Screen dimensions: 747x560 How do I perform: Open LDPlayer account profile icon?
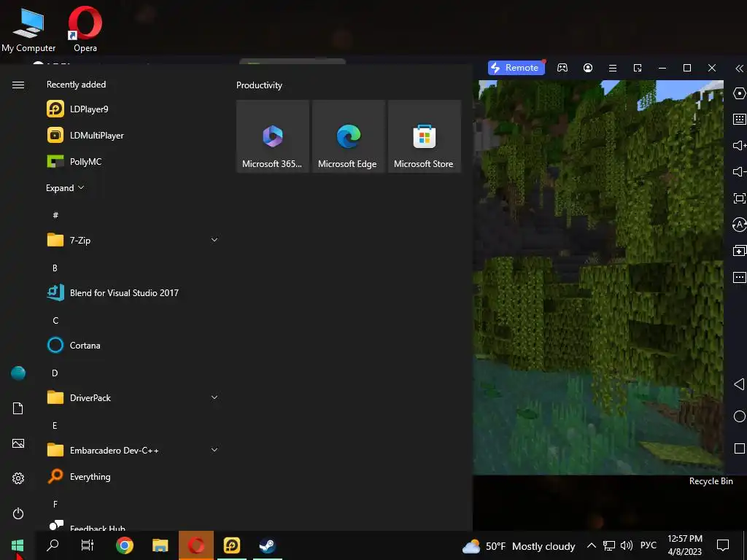tap(588, 68)
